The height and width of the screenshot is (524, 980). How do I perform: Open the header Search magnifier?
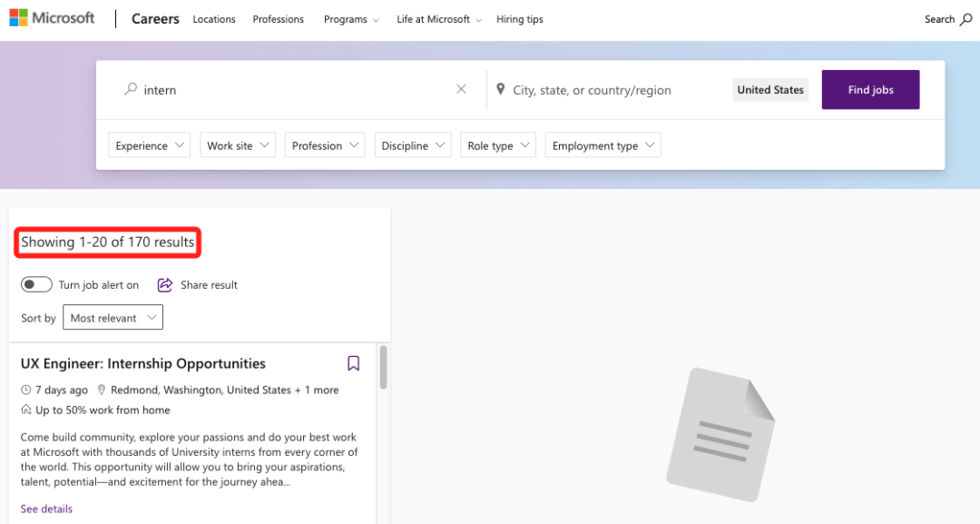coord(965,19)
